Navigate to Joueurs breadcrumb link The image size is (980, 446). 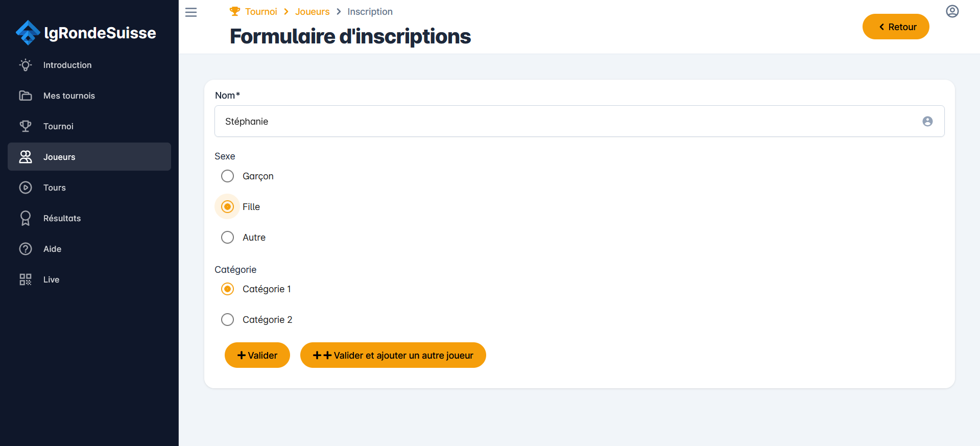(x=312, y=12)
